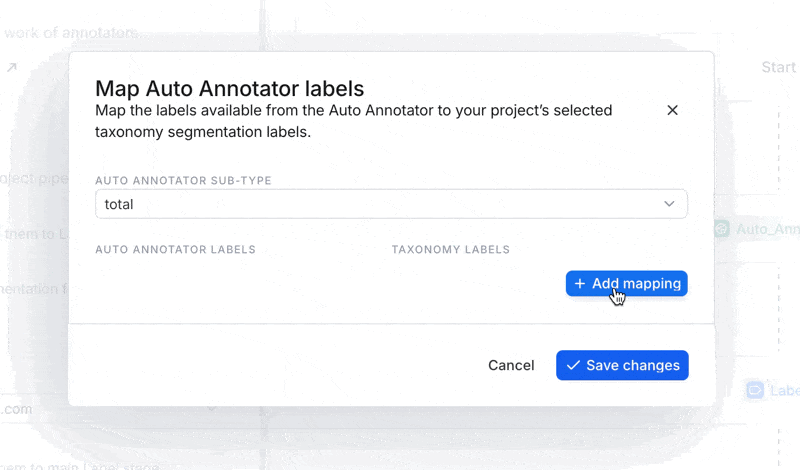800x470 pixels.
Task: Click the dialog description paragraph text
Action: 354,121
